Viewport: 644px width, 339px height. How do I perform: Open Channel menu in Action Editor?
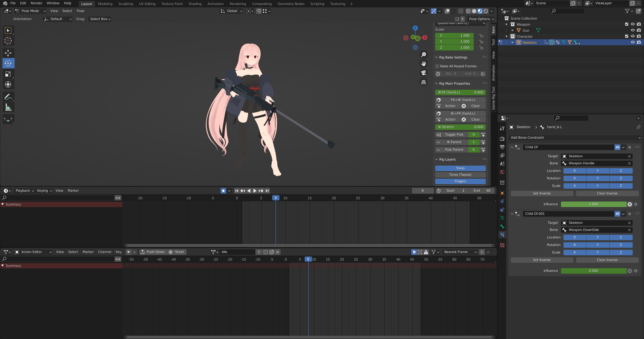coord(104,252)
